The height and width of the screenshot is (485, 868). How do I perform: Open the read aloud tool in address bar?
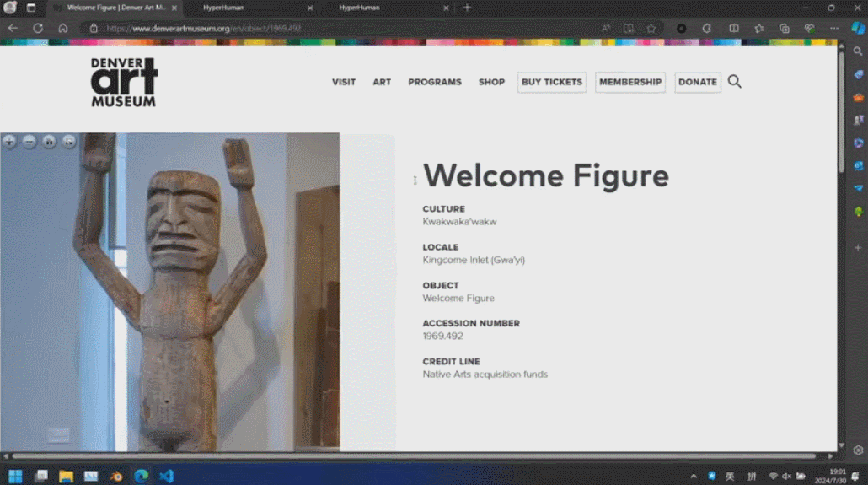tap(606, 29)
